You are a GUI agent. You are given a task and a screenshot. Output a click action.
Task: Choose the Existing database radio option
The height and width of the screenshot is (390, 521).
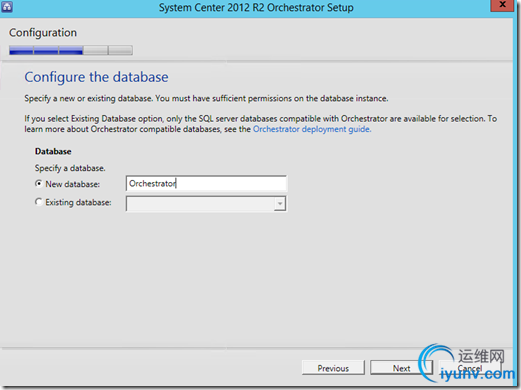click(39, 202)
